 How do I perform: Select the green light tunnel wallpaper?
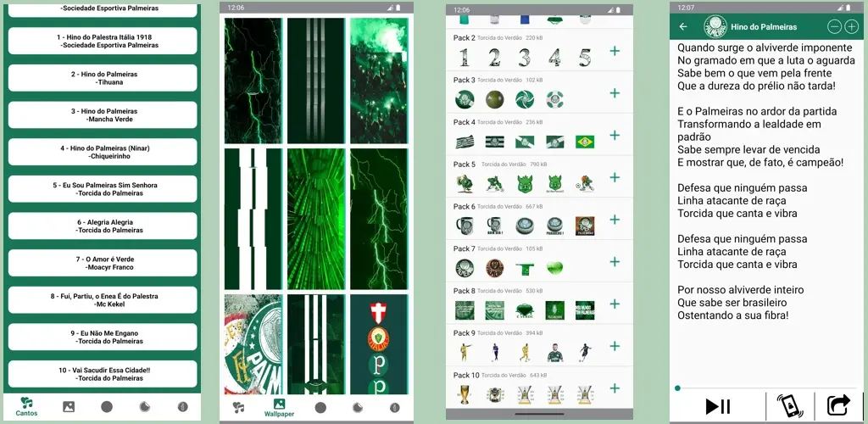[x=316, y=219]
